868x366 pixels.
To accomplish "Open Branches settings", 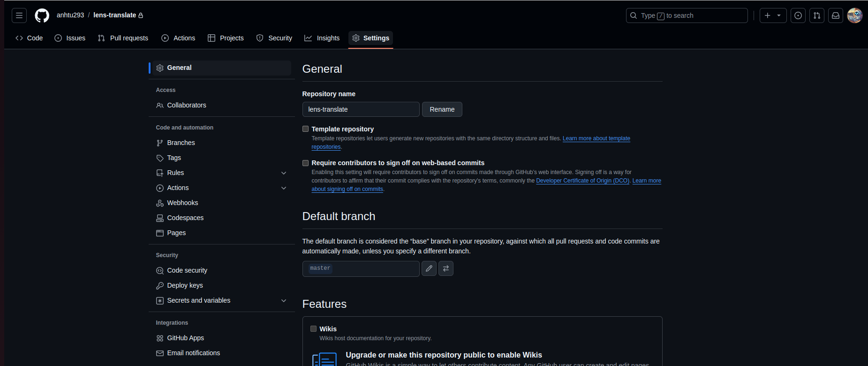I will click(222, 143).
